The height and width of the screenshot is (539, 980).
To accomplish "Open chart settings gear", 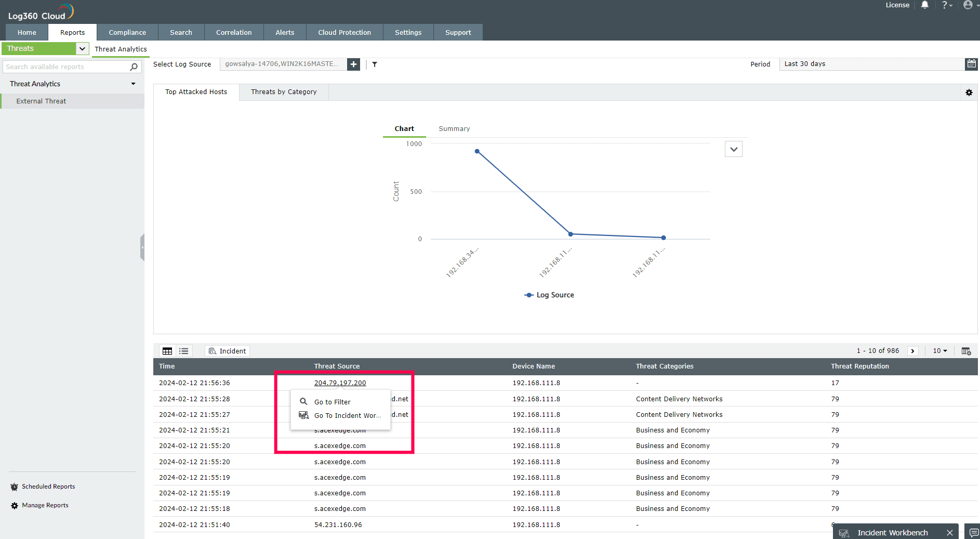I will point(969,93).
